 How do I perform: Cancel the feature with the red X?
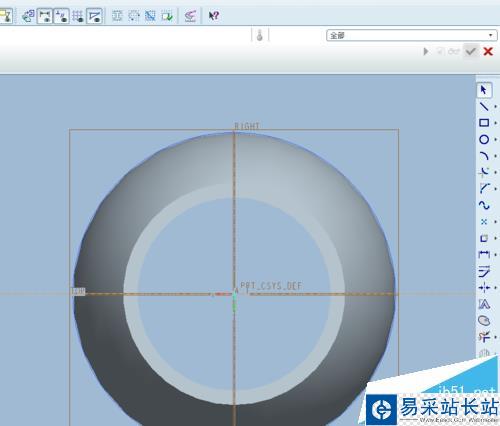(488, 51)
